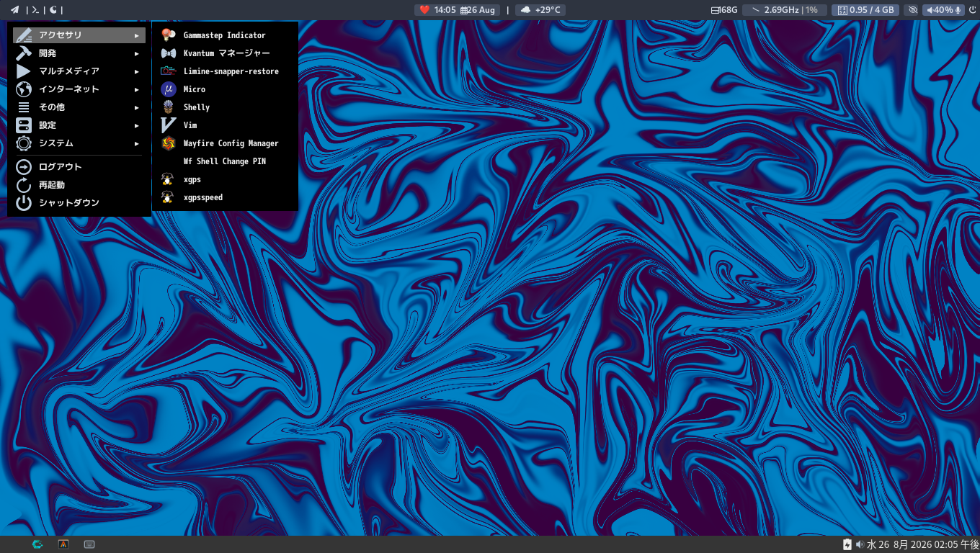Expand the マルチメディア submenu arrow
Screen dimensions: 980x553
point(137,71)
